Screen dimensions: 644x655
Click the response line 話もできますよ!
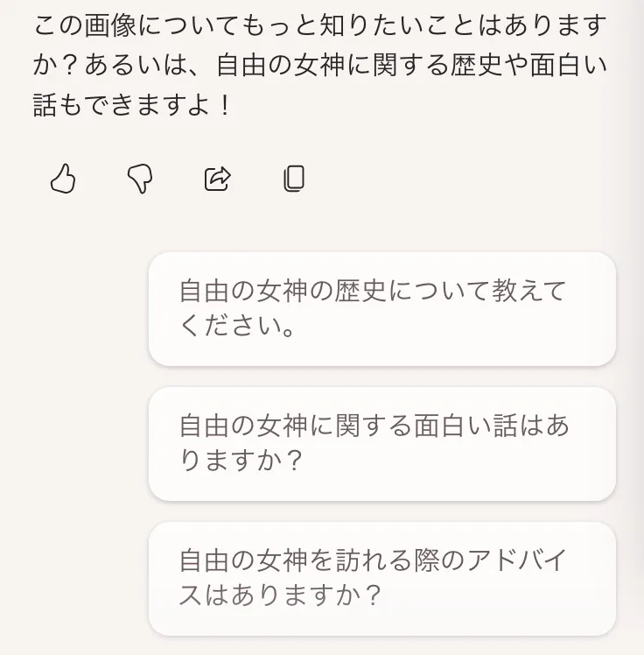point(132,105)
